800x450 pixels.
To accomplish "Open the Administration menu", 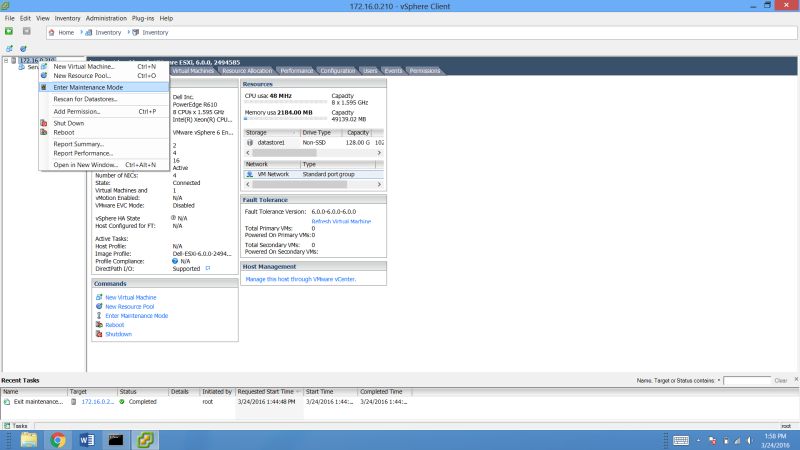I will 106,18.
